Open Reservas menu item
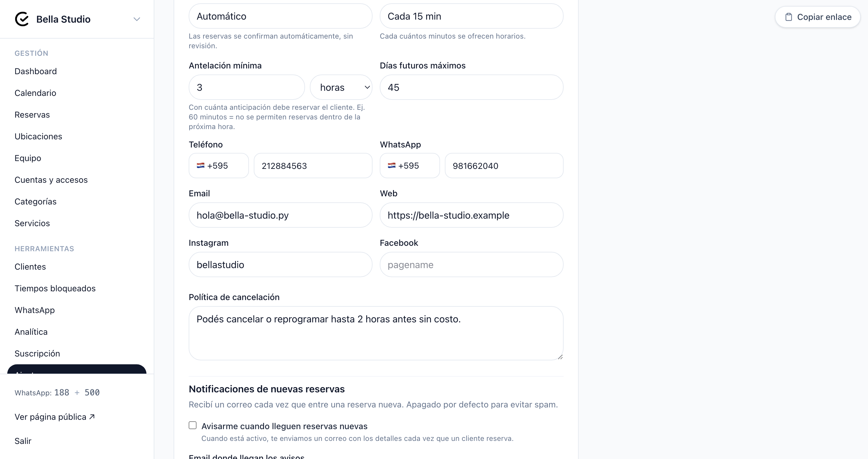Viewport: 868px width, 459px height. (x=32, y=115)
